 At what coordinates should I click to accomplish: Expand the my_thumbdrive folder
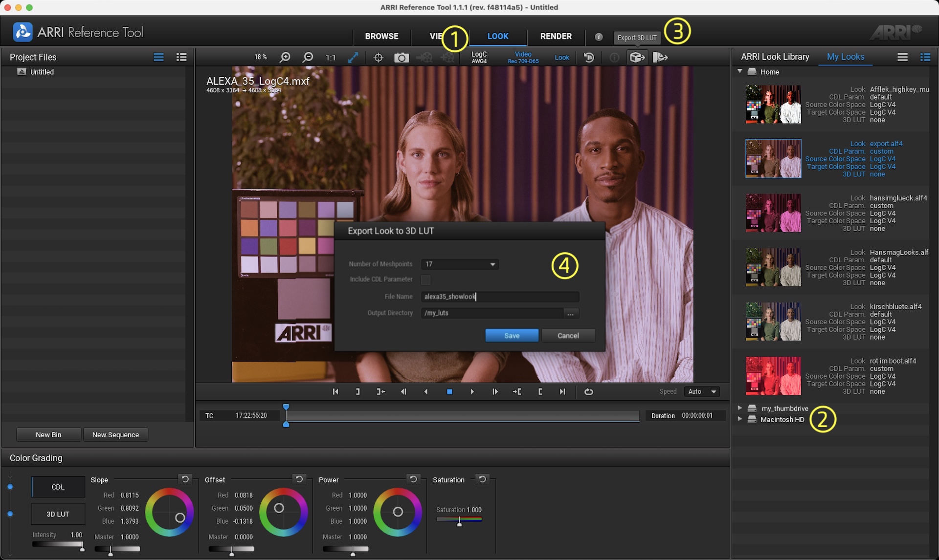click(740, 408)
